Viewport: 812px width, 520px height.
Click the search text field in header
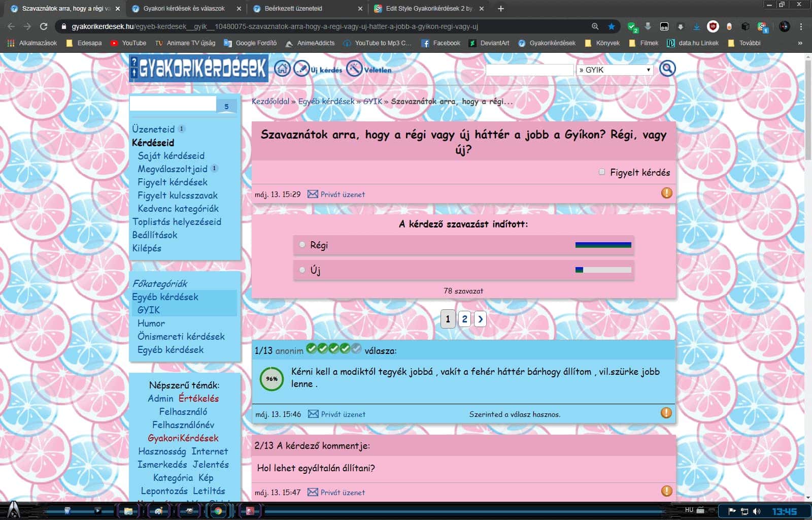coord(529,70)
